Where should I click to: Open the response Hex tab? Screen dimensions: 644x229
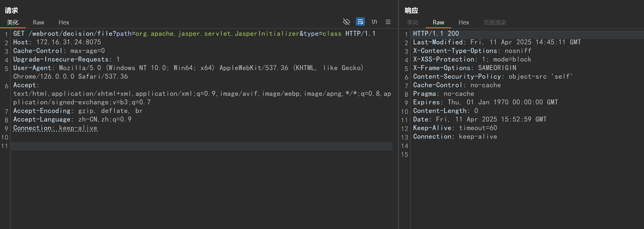(464, 23)
